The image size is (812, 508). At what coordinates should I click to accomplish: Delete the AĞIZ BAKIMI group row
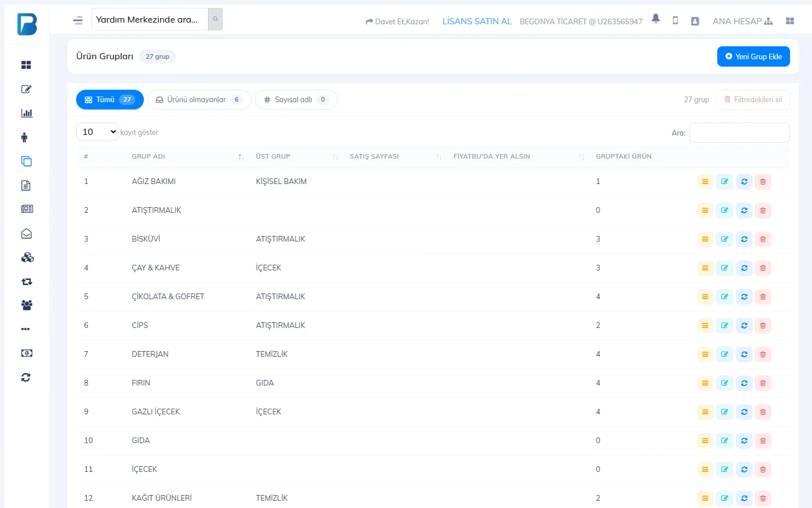click(x=763, y=182)
